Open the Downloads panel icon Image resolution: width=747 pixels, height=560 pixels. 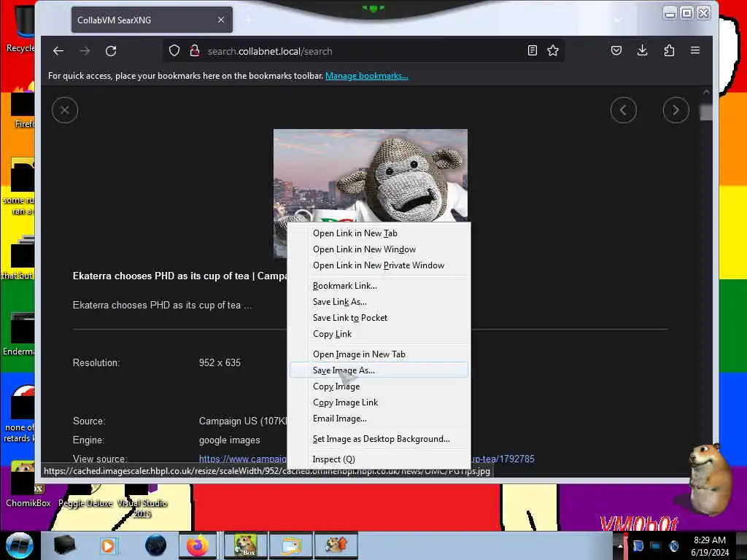[x=642, y=50]
